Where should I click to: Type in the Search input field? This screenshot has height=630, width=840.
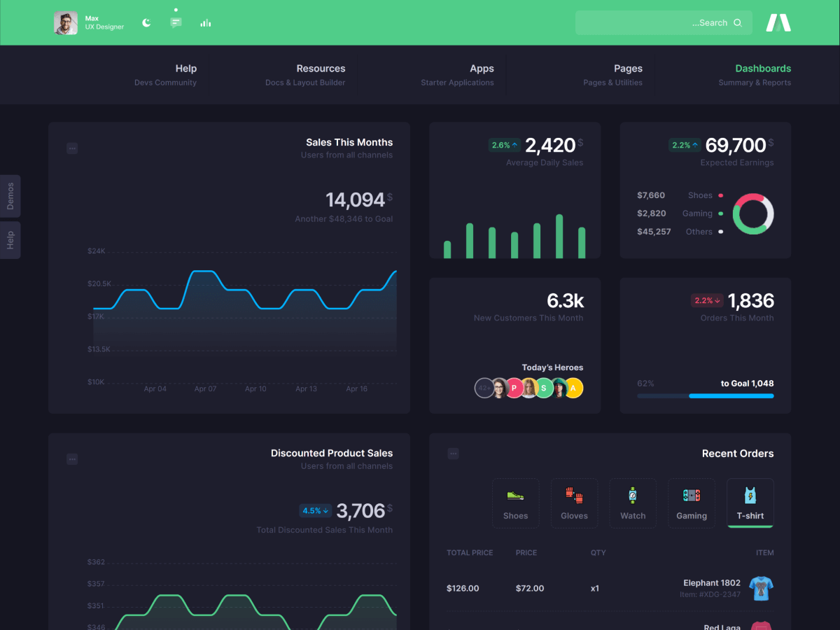651,23
